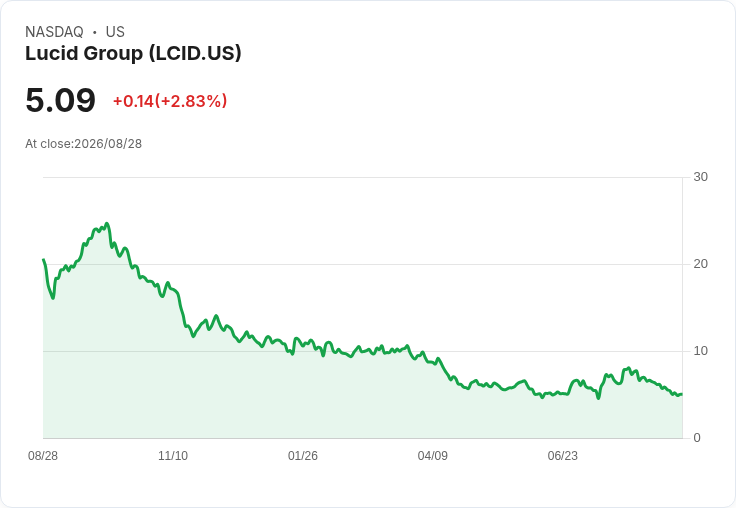Click the 20 y-axis value label
The height and width of the screenshot is (508, 736).
pos(700,264)
